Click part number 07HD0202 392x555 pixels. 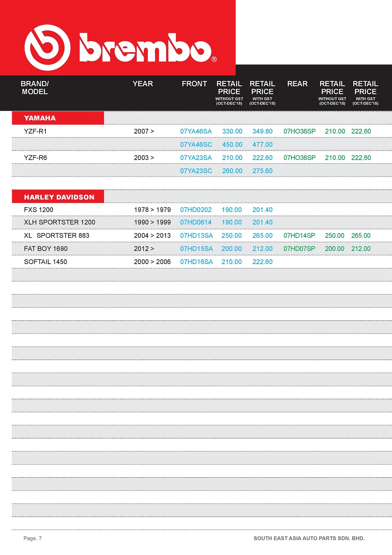tap(196, 210)
